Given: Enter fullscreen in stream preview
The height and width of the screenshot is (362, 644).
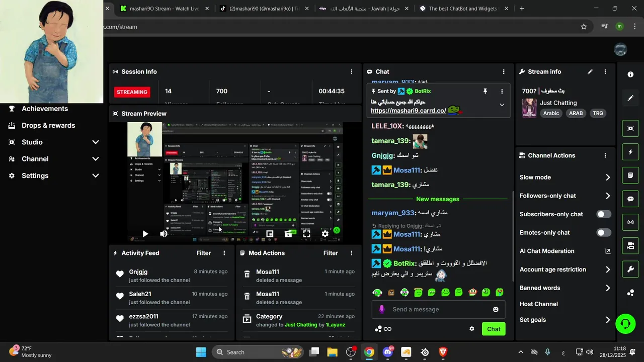Looking at the screenshot, I should point(306,234).
